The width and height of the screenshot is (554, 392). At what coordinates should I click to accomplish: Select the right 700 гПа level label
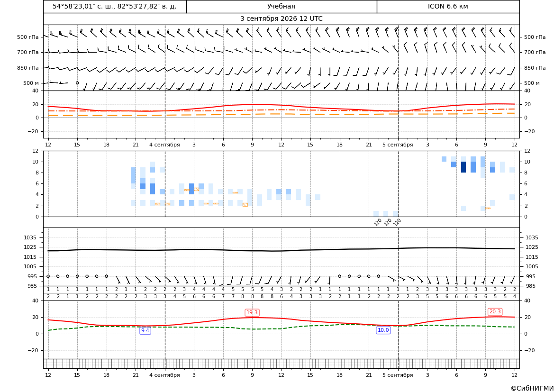535,52
